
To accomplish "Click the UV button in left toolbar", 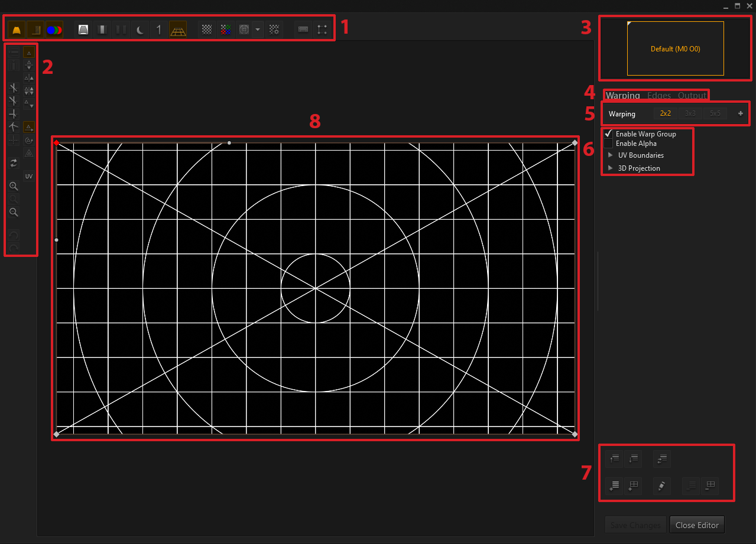I will point(28,176).
